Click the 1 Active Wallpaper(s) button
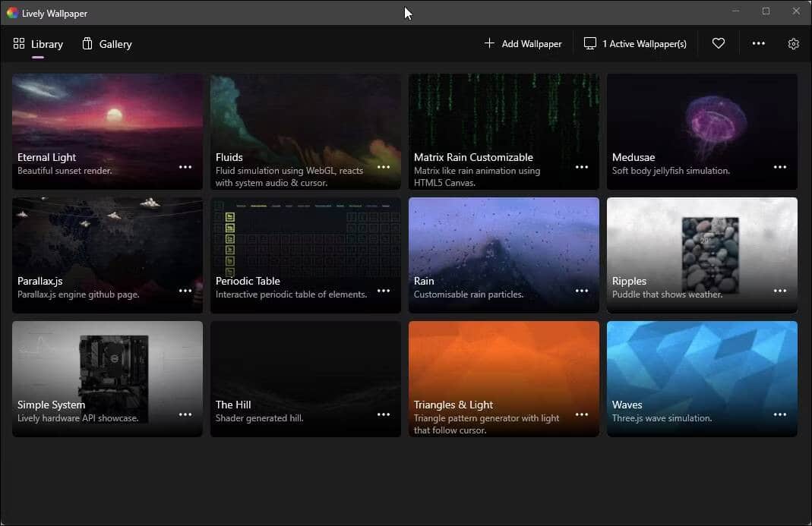 [635, 43]
